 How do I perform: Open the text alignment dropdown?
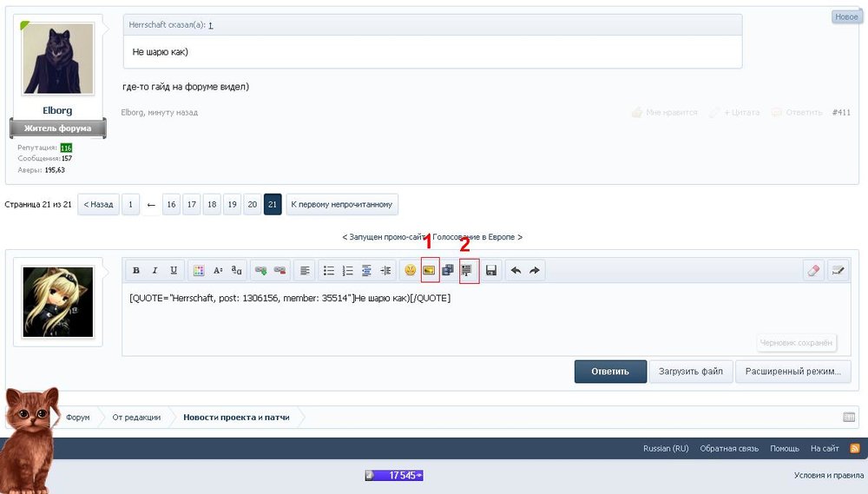(x=305, y=271)
